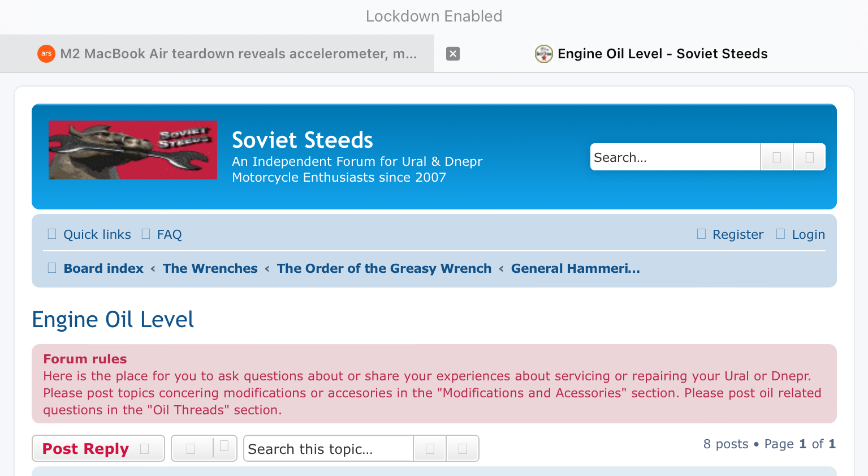Image resolution: width=868 pixels, height=476 pixels.
Task: Navigate to Board index breadcrumb
Action: click(x=103, y=268)
